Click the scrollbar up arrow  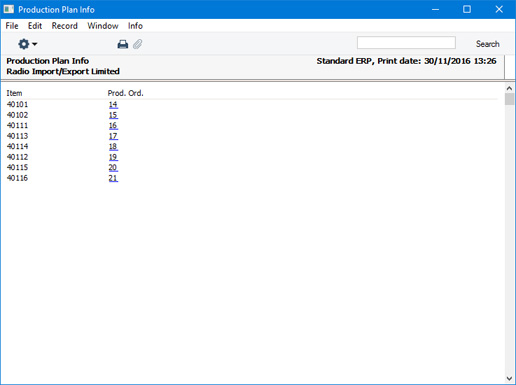click(x=509, y=88)
